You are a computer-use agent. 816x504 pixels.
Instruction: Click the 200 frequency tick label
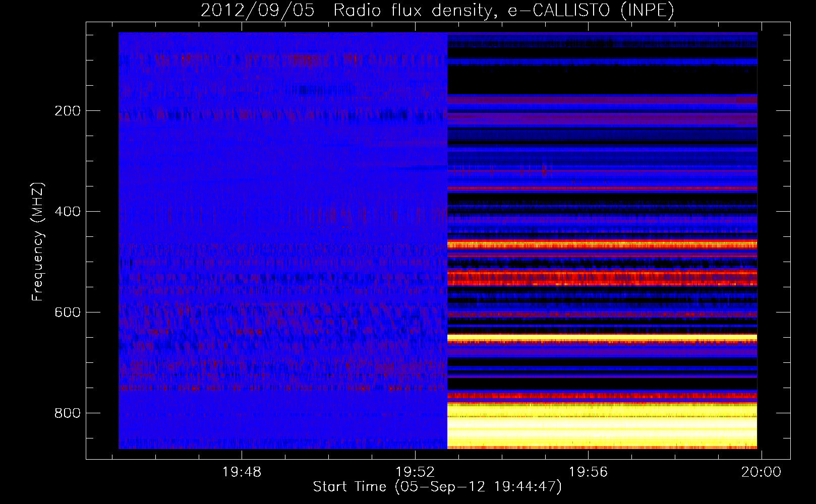click(68, 111)
